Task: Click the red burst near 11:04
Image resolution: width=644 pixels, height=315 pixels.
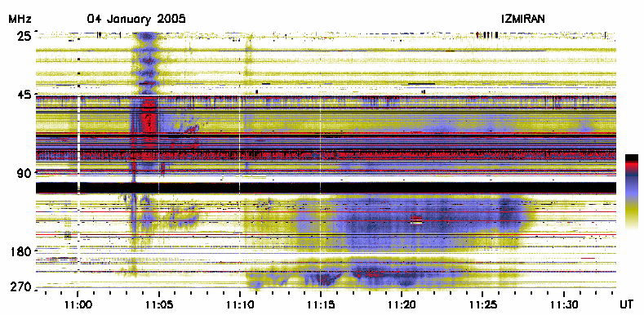Action: 149,117
